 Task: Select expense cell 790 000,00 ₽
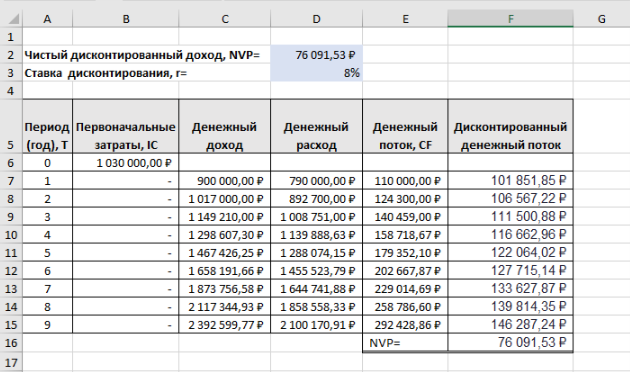(x=317, y=181)
